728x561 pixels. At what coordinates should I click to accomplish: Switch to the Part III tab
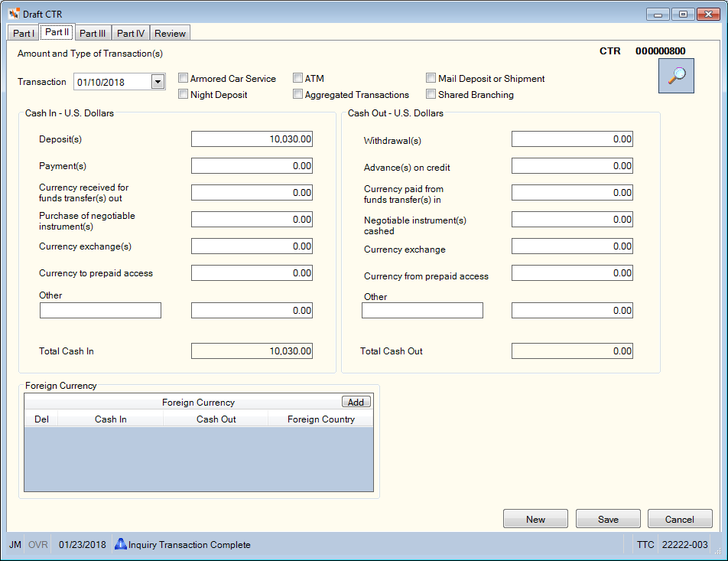93,33
